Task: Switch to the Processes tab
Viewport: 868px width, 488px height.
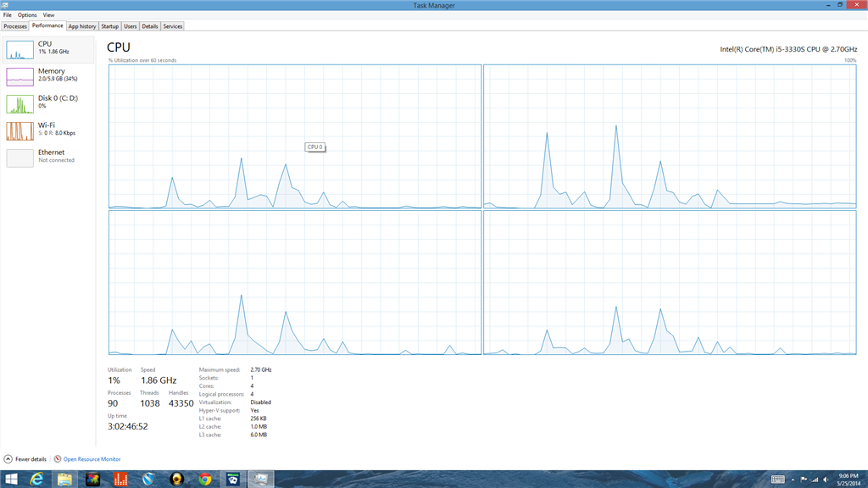Action: click(15, 26)
